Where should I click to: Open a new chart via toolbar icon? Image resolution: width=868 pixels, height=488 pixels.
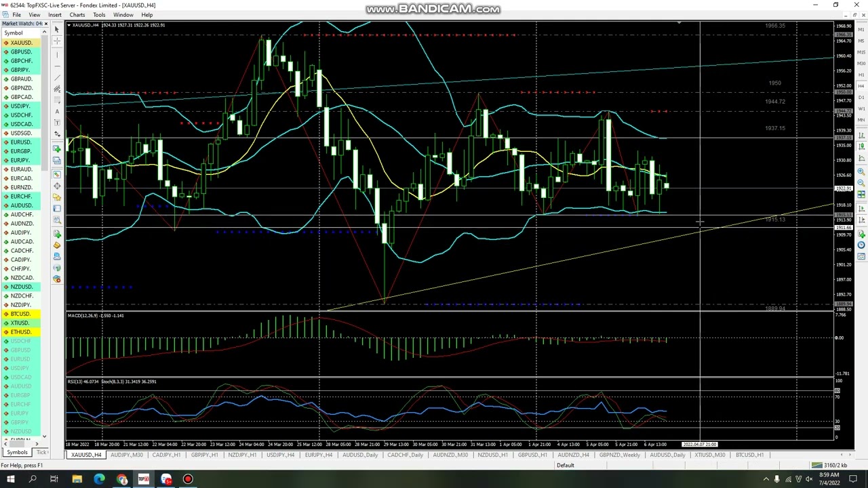tap(57, 150)
